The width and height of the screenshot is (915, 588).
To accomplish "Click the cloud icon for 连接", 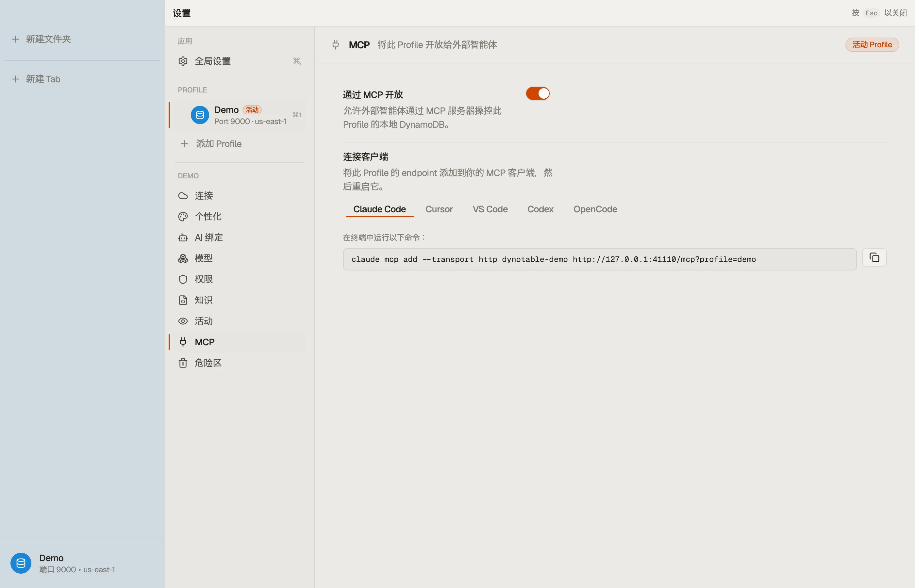I will click(x=183, y=196).
